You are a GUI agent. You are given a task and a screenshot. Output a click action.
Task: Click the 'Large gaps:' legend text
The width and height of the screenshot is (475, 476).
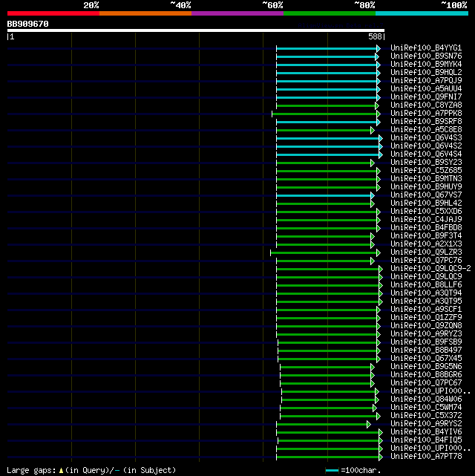coord(31,471)
